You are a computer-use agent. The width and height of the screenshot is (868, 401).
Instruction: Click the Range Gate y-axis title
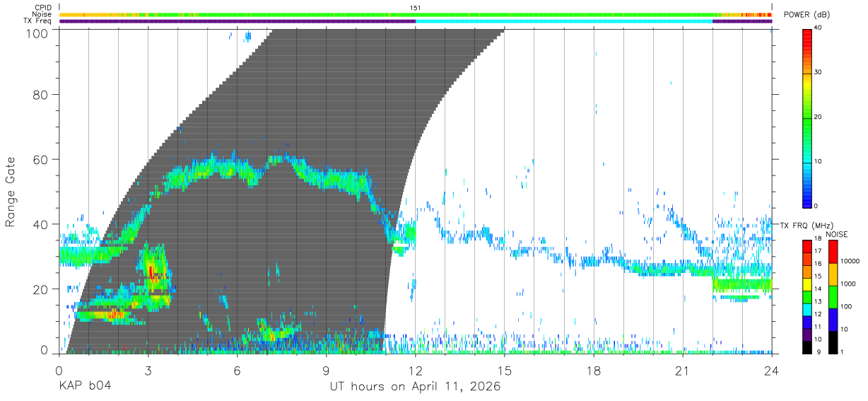coord(11,192)
